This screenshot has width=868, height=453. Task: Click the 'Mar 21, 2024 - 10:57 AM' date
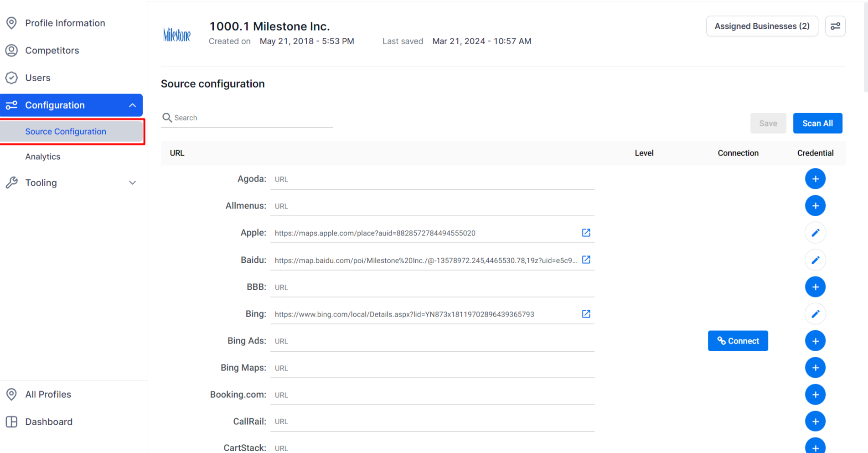coord(482,41)
